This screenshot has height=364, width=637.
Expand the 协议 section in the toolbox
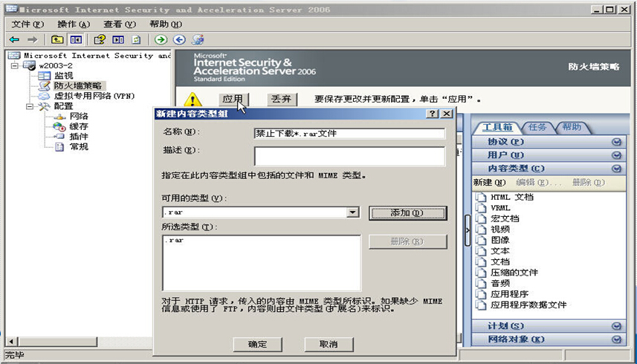[x=615, y=142]
